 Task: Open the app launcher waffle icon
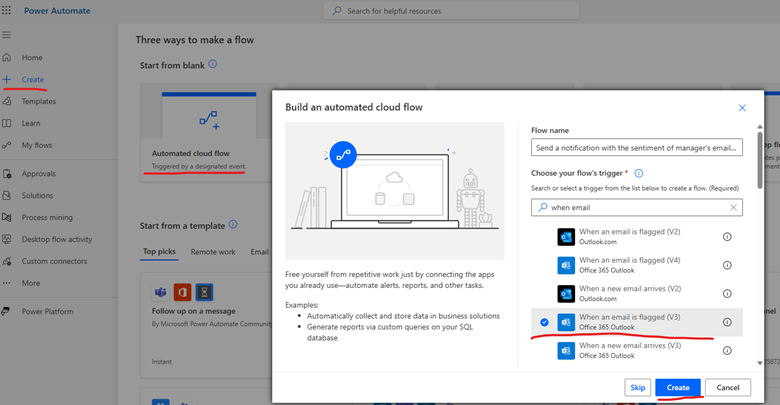[8, 10]
